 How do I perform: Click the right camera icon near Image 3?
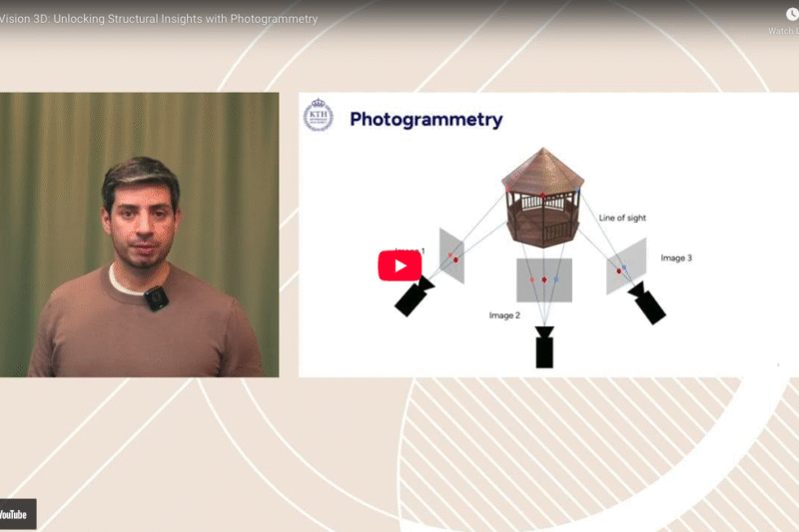pyautogui.click(x=647, y=303)
